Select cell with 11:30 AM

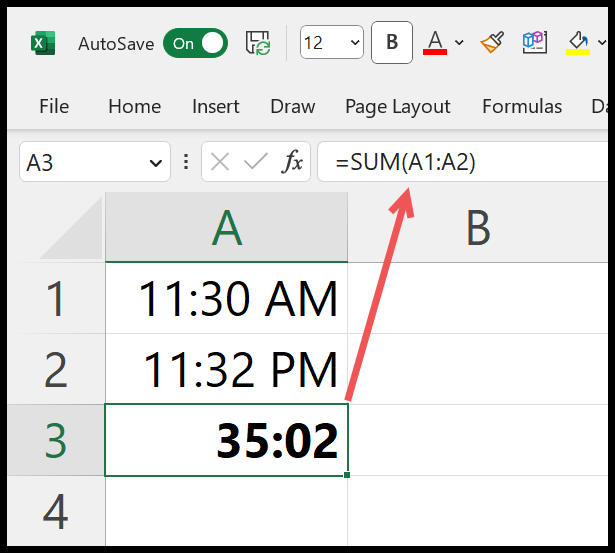pyautogui.click(x=227, y=298)
